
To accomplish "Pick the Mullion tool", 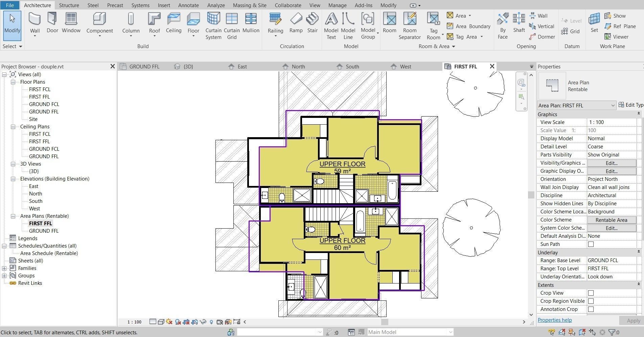I will tap(251, 23).
